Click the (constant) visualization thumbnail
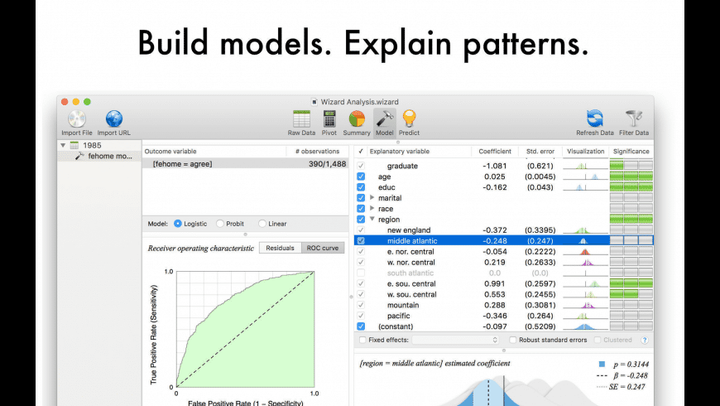 click(585, 327)
